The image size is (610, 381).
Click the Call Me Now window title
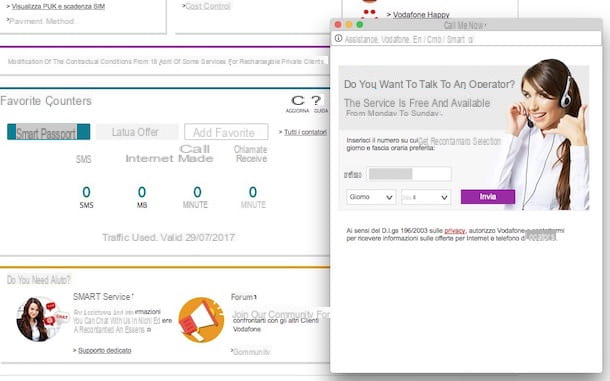click(x=465, y=25)
